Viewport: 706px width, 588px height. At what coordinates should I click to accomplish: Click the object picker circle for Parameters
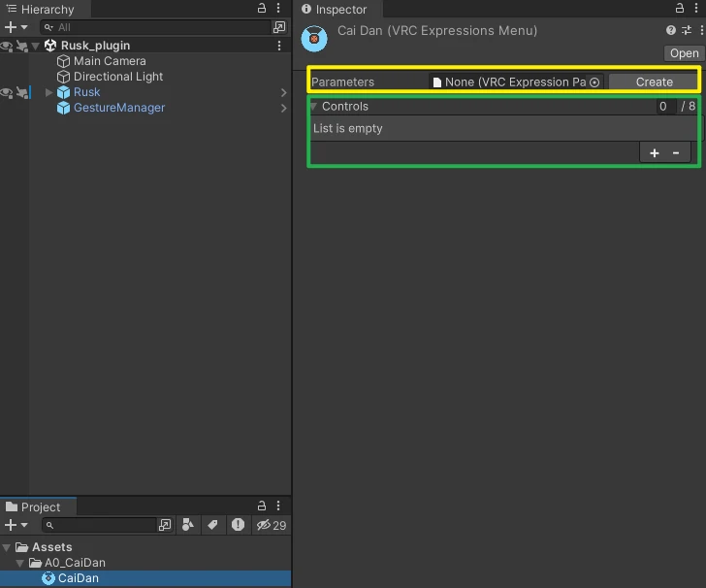point(594,82)
